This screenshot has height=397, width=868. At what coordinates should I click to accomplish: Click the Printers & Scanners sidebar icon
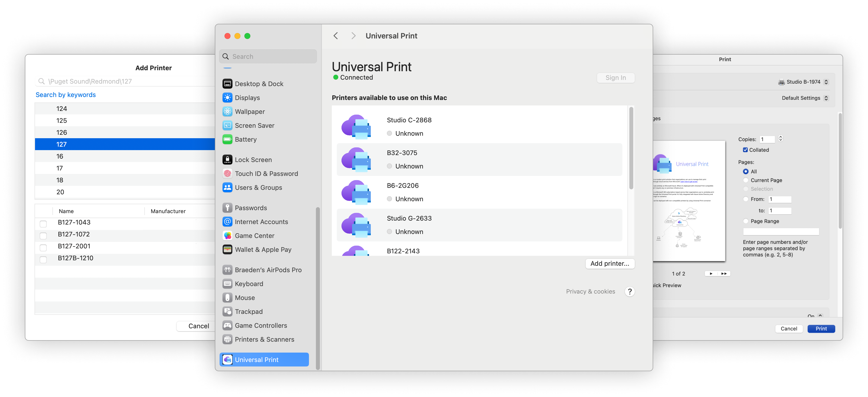point(227,339)
